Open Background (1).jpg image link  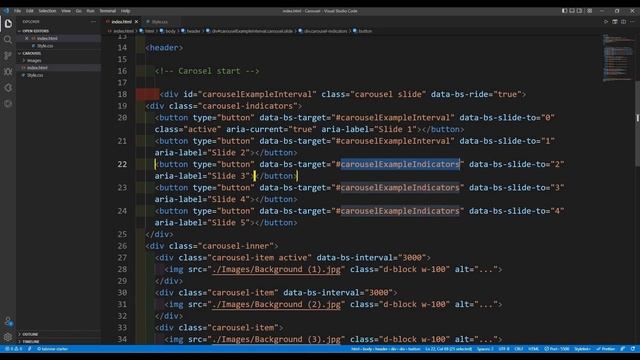276,269
